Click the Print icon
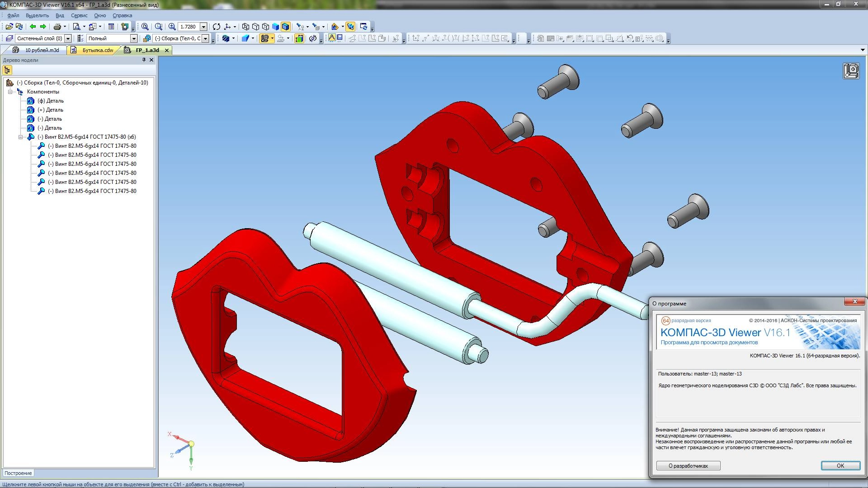This screenshot has width=868, height=488. (57, 27)
